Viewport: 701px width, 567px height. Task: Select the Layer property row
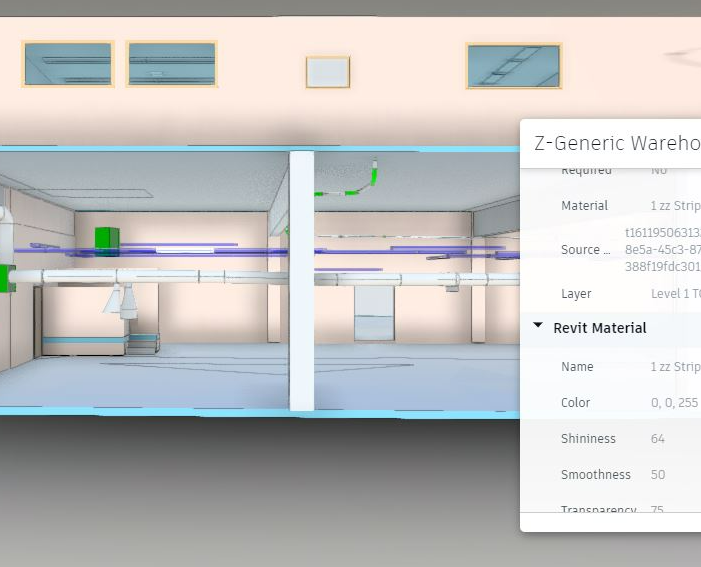[611, 294]
